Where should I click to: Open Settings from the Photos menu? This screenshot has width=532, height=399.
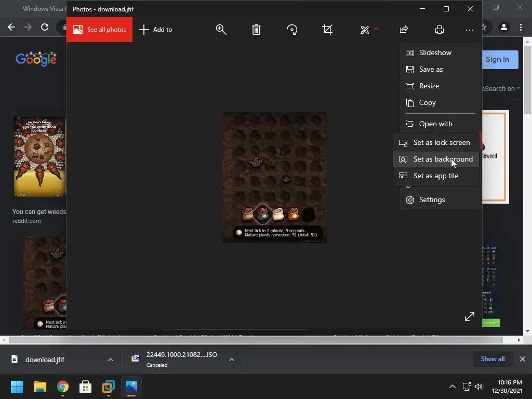[x=440, y=200]
